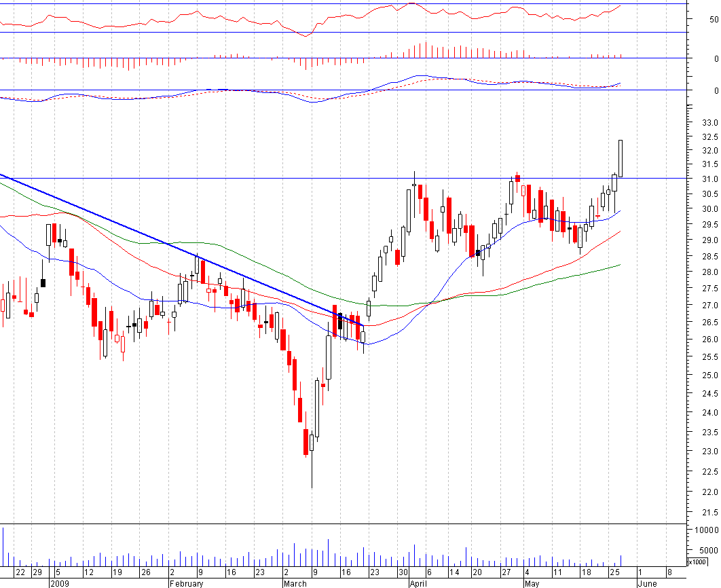
Task: Click the 27.0 price axis label
Action: click(709, 306)
